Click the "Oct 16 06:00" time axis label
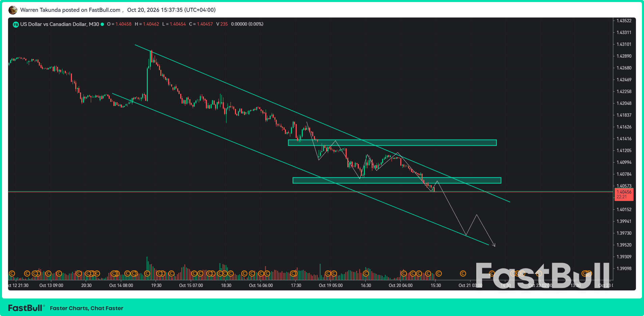This screenshot has width=644, height=316. pos(261,286)
